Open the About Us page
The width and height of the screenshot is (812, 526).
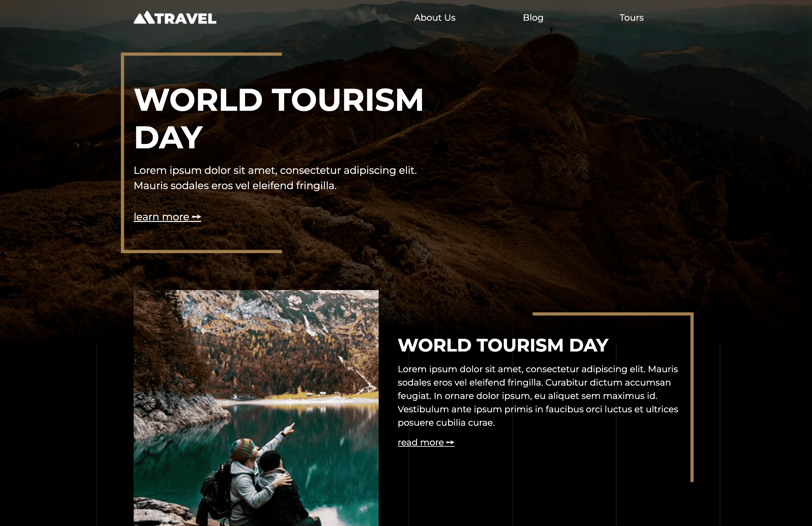[x=434, y=18]
